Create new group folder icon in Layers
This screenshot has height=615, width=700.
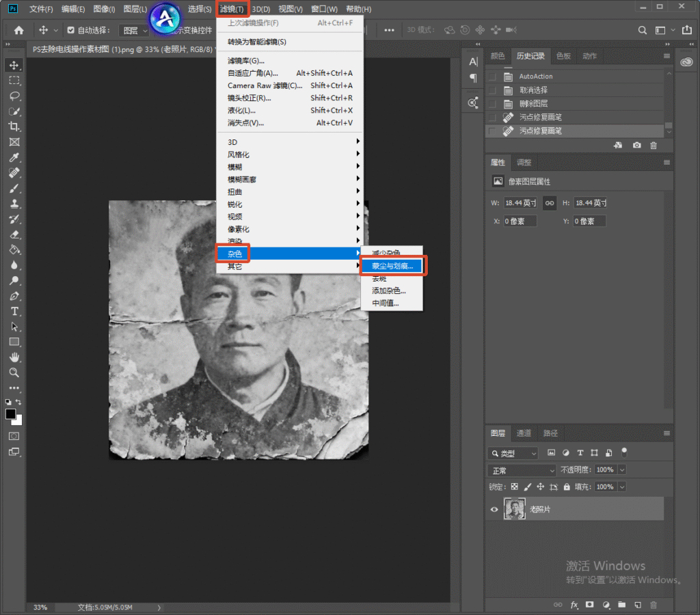[x=622, y=605]
